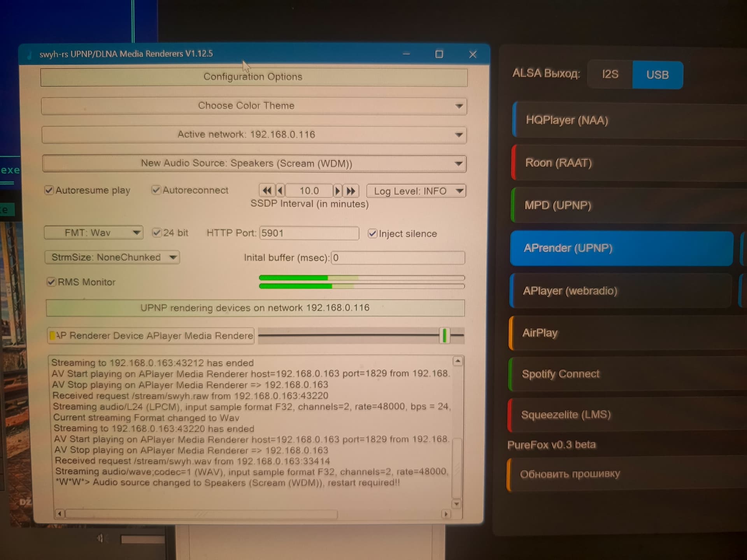The height and width of the screenshot is (560, 747).
Task: Click the log scroll-left arrow
Action: tap(59, 514)
